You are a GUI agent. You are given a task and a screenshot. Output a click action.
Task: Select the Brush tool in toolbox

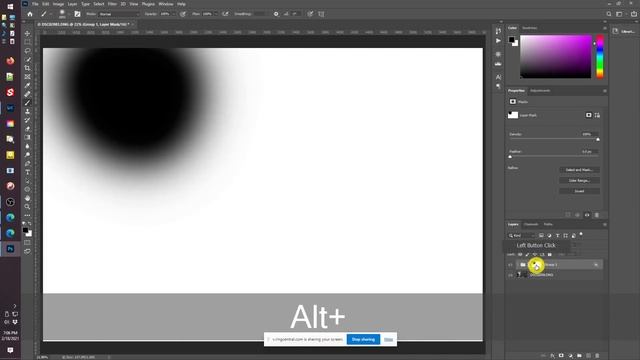click(x=27, y=103)
